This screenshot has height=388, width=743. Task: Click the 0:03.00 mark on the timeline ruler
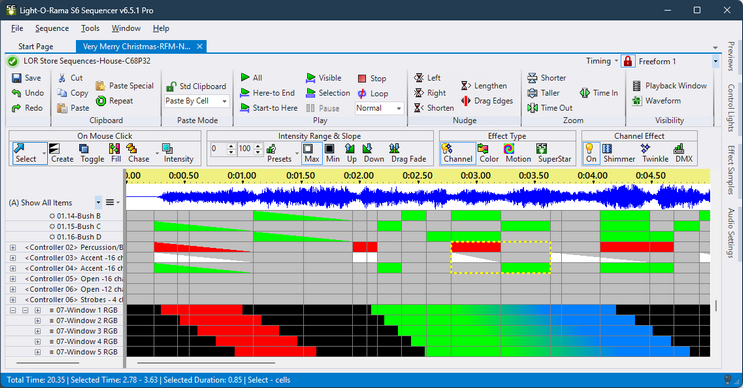coord(475,175)
